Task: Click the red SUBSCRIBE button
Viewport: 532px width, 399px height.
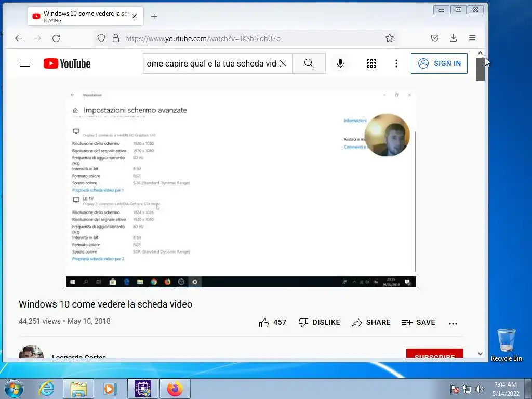Action: 435,353
